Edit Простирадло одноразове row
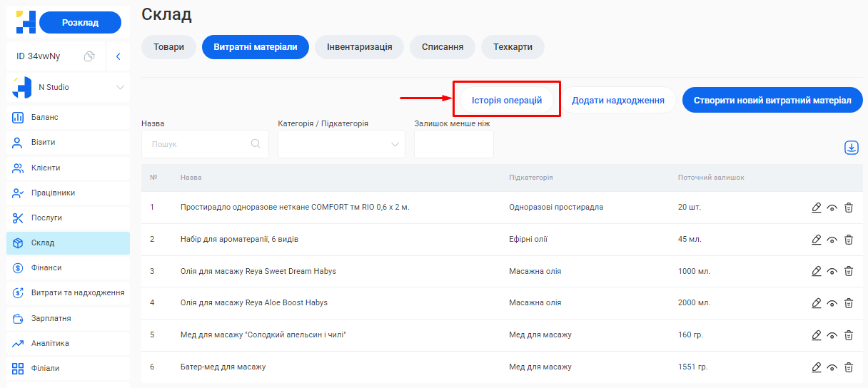The height and width of the screenshot is (388, 868). pos(817,208)
